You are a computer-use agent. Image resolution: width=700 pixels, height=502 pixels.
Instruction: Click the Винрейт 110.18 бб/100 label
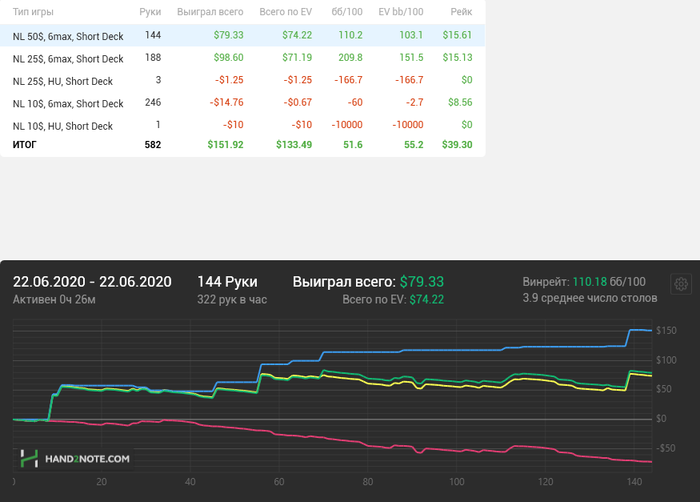(584, 282)
